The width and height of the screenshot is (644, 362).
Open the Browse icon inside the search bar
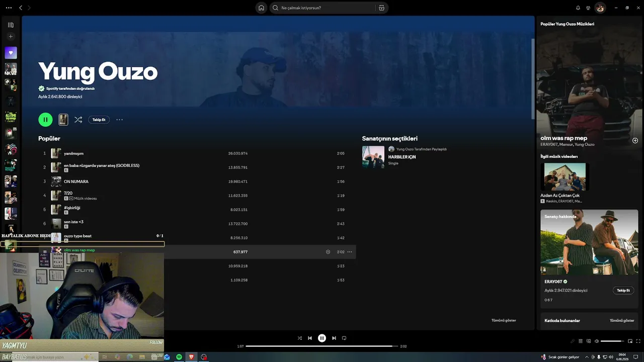coord(381,8)
